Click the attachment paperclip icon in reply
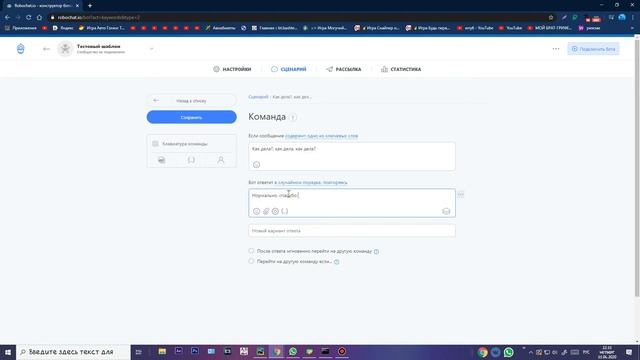 pos(266,211)
